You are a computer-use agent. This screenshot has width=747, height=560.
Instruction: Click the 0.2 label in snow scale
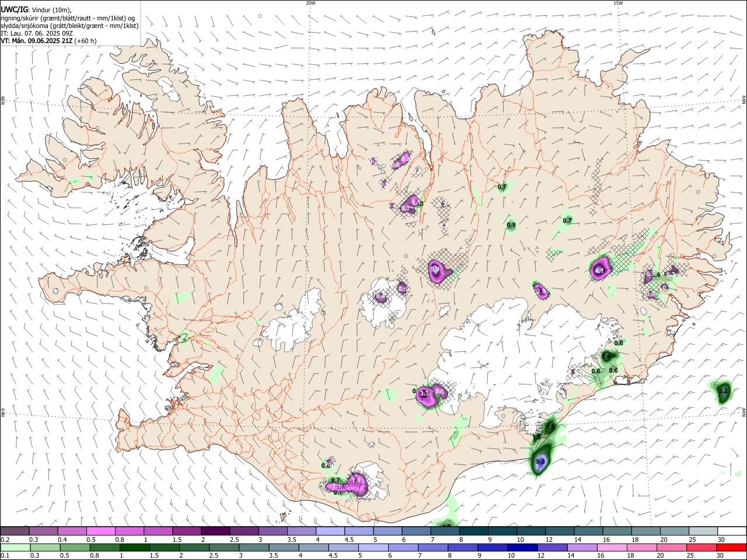tap(6, 540)
